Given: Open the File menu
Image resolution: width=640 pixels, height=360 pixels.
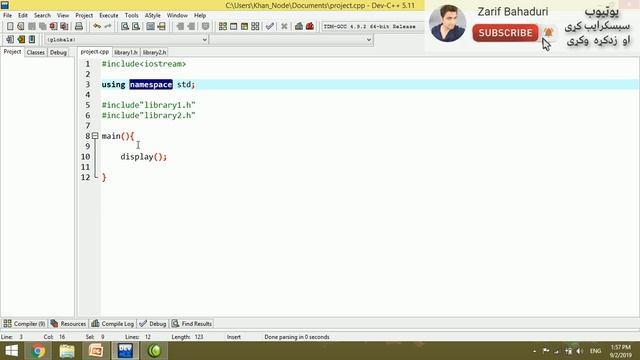Looking at the screenshot, I should [x=7, y=15].
